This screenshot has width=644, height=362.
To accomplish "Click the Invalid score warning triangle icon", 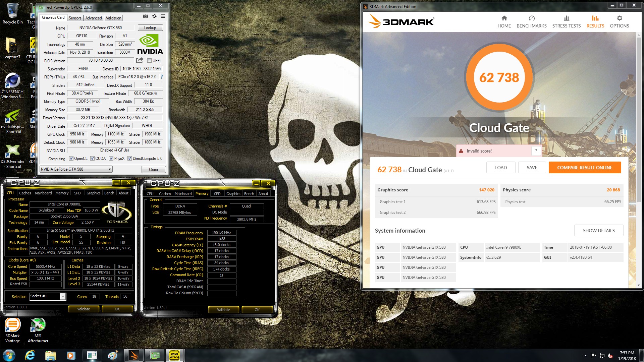I will tap(461, 151).
